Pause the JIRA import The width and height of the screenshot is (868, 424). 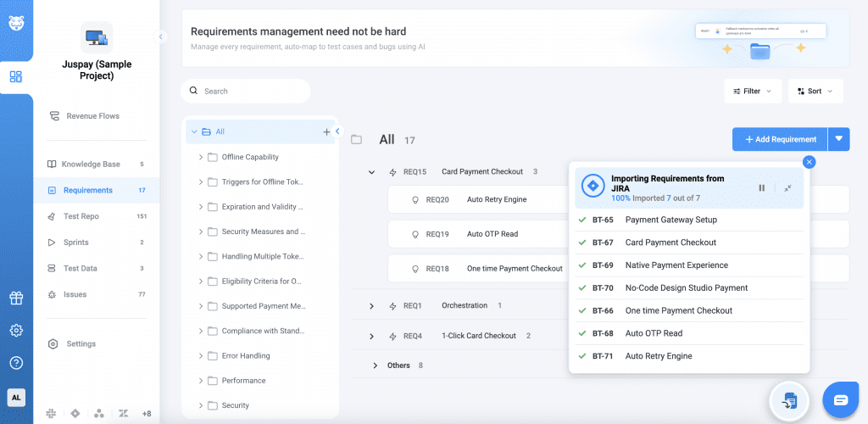pos(761,188)
